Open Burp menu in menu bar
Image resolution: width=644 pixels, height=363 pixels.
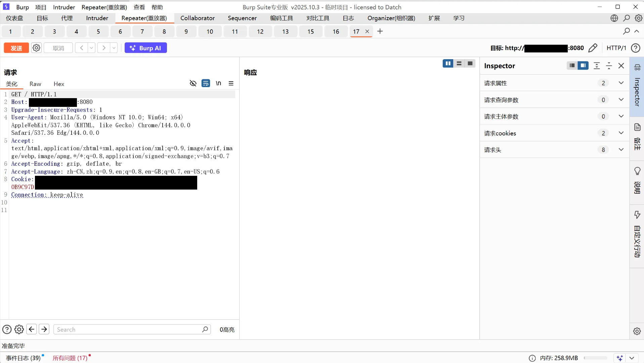(x=23, y=7)
